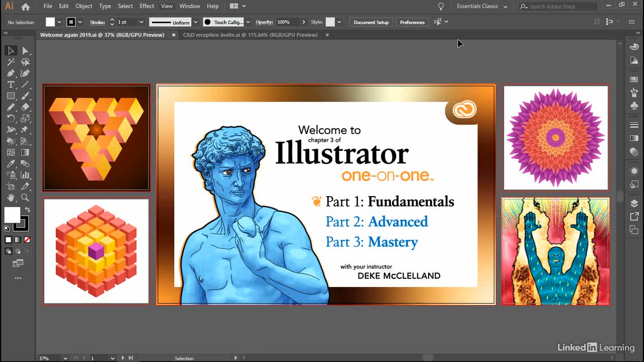This screenshot has width=644, height=362.
Task: Open the Layers panel icon
Action: pyautogui.click(x=634, y=204)
